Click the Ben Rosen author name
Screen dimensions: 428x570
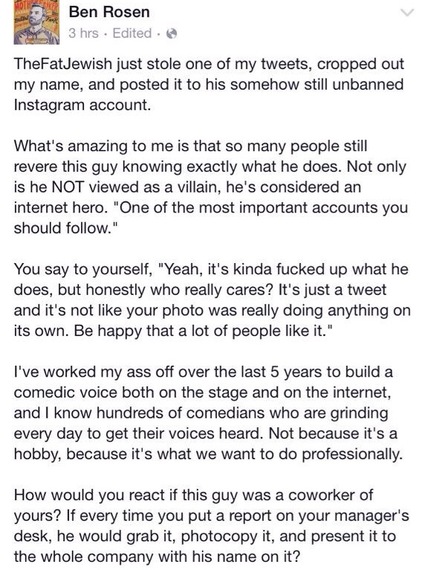point(109,12)
